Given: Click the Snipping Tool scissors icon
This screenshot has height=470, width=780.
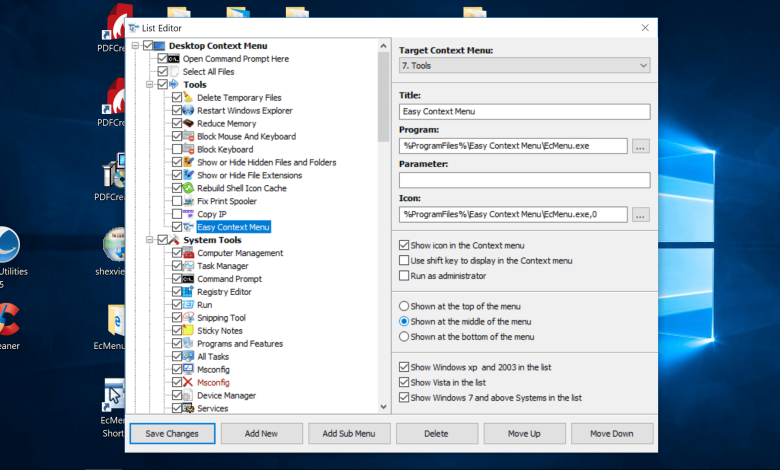Looking at the screenshot, I should tap(188, 317).
